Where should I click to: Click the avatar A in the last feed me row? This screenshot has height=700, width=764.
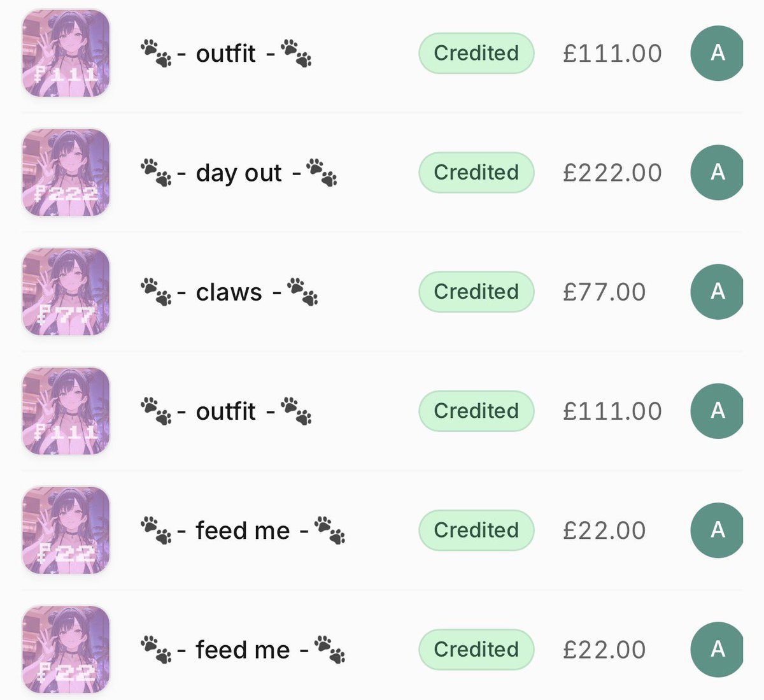pyautogui.click(x=717, y=650)
